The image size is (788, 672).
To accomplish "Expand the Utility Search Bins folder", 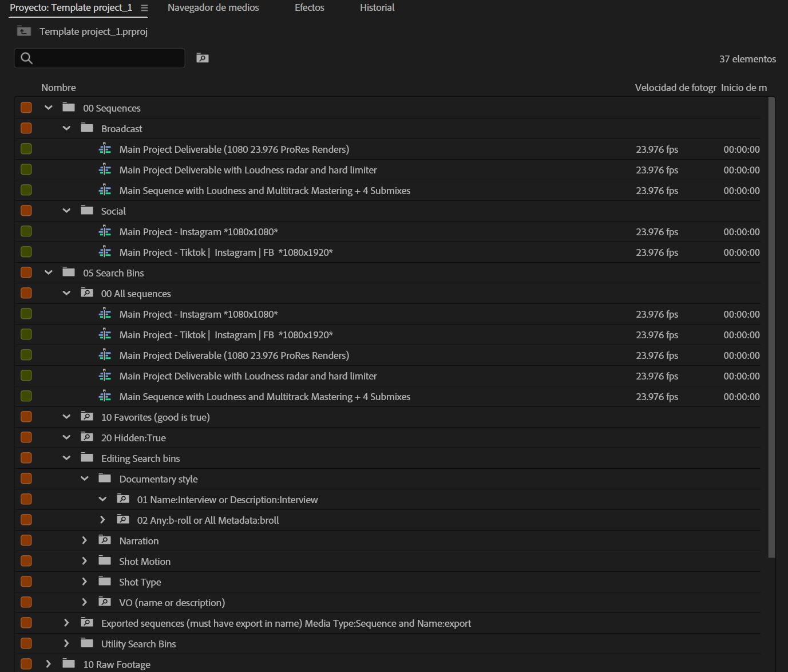I will click(66, 643).
